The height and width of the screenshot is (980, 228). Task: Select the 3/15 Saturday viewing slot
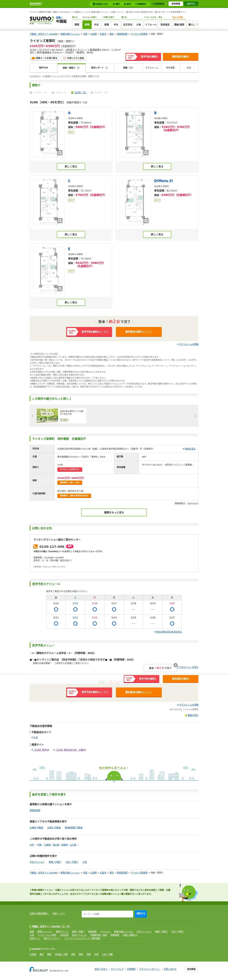(x=75, y=609)
